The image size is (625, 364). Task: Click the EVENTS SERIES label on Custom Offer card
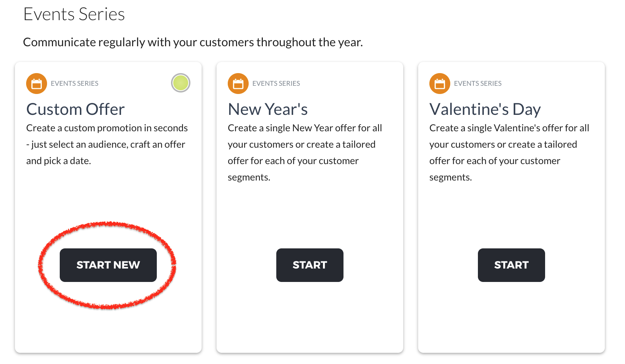pyautogui.click(x=75, y=84)
